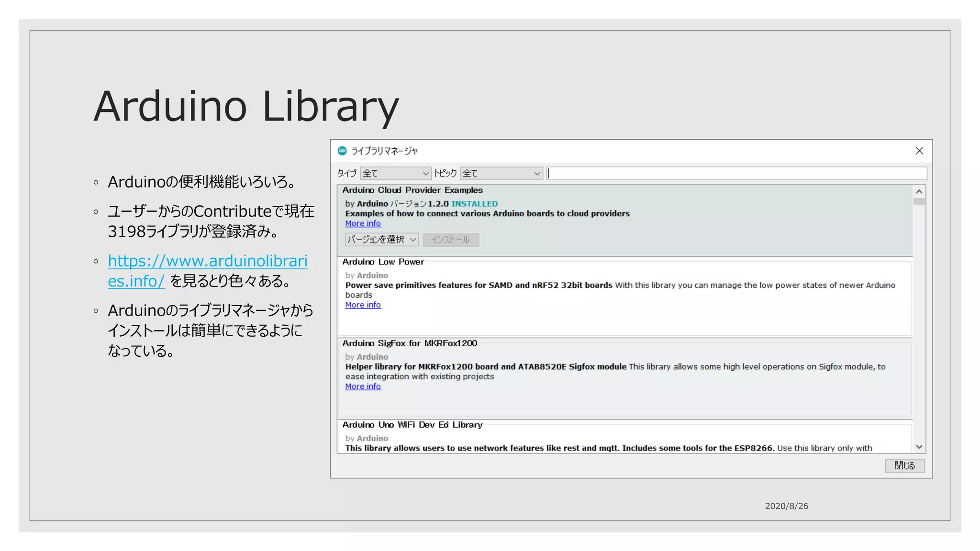The image size is (980, 551).
Task: Select the Arduino Uno WiFi Dev Ed Library entry
Action: pyautogui.click(x=622, y=438)
